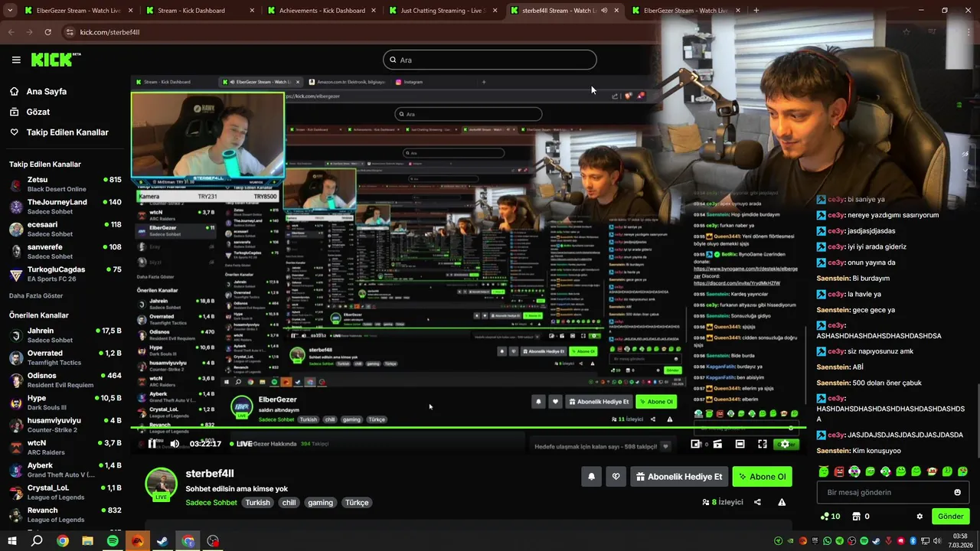Send chat message with Gönder button
The height and width of the screenshot is (551, 980).
click(950, 517)
